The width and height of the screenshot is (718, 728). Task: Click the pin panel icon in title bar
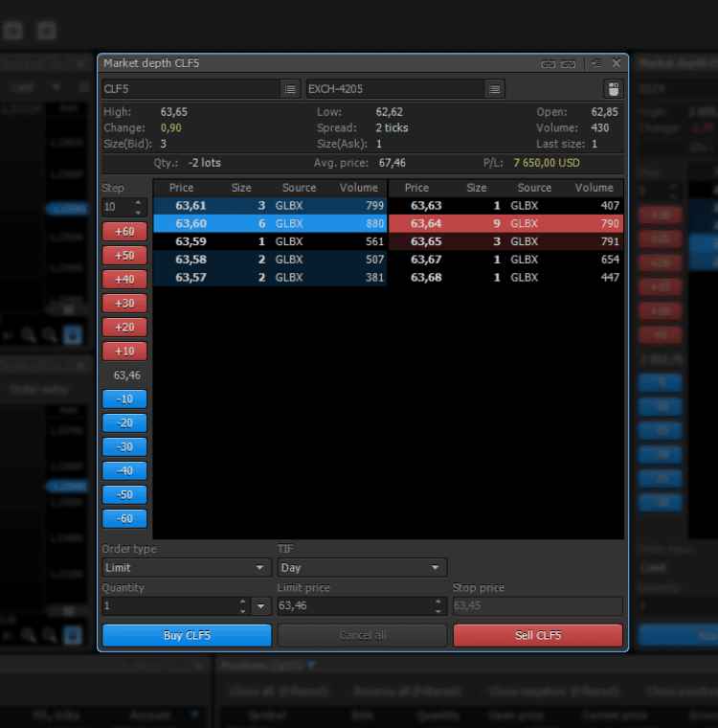coord(596,62)
